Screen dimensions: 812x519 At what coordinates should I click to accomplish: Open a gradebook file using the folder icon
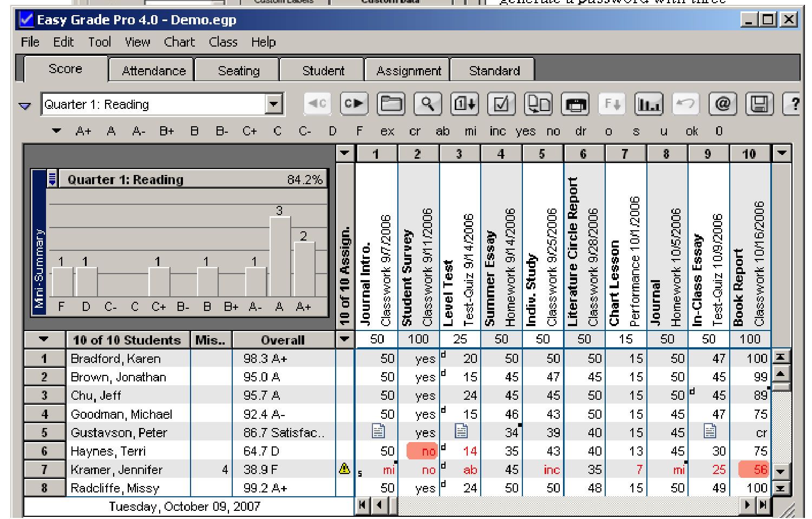(x=391, y=105)
